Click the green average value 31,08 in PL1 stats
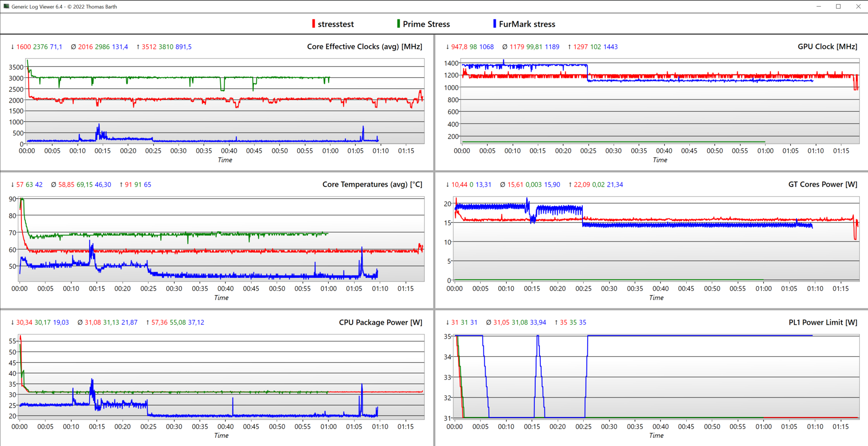The image size is (868, 446). tap(520, 323)
